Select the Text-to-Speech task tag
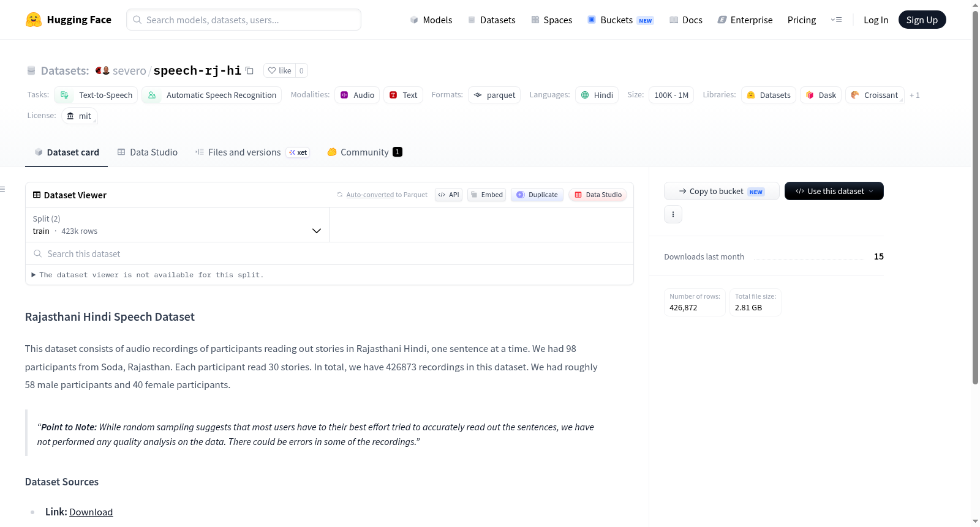 coord(96,95)
